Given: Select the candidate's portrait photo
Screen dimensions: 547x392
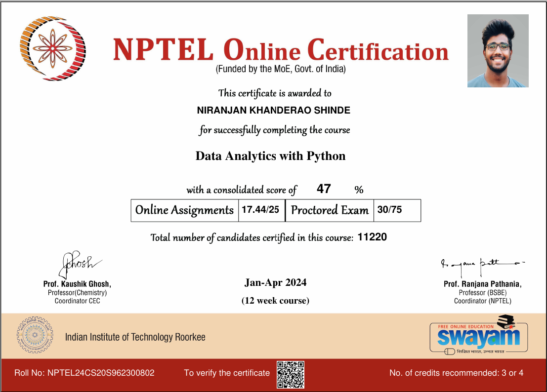Looking at the screenshot, I should pyautogui.click(x=498, y=51).
